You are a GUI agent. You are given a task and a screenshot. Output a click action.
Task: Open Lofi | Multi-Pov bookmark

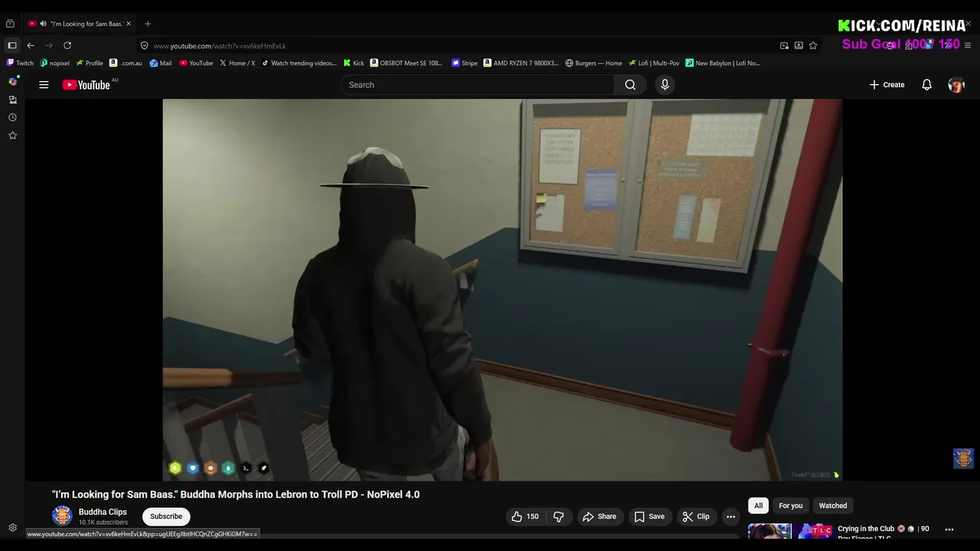click(x=654, y=64)
